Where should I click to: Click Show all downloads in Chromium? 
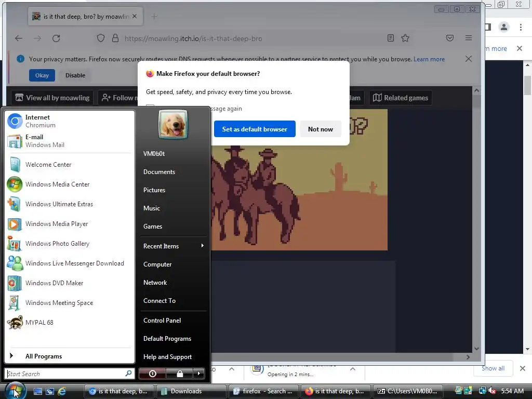493,368
